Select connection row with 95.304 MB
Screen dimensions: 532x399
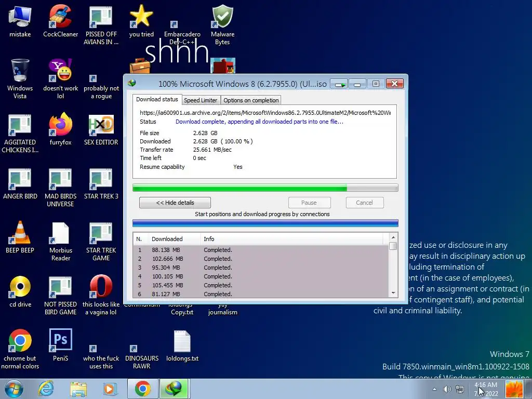coord(261,268)
